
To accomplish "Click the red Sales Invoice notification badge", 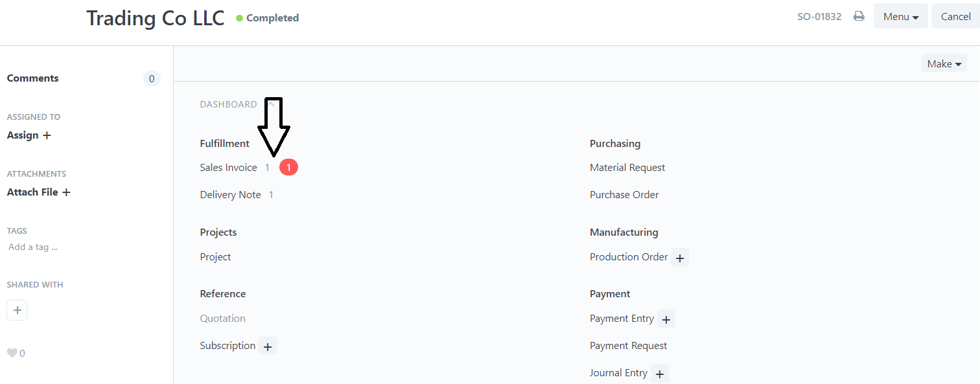I will click(x=288, y=168).
